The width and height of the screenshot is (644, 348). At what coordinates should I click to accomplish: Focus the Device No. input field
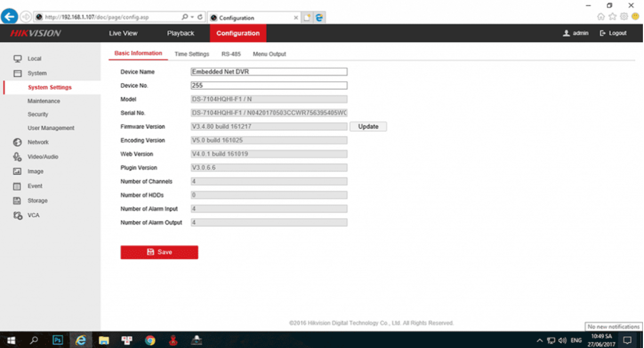(269, 85)
